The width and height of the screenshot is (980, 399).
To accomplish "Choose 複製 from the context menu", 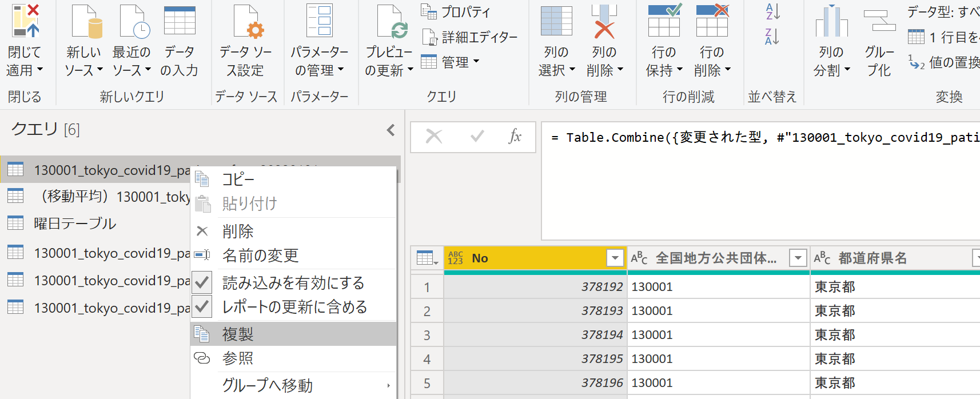I will (293, 334).
